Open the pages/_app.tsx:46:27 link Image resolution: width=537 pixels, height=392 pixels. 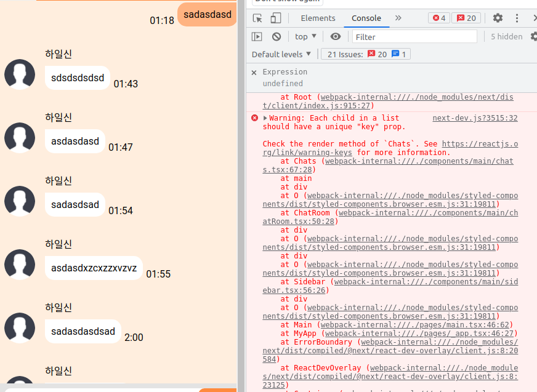point(419,334)
